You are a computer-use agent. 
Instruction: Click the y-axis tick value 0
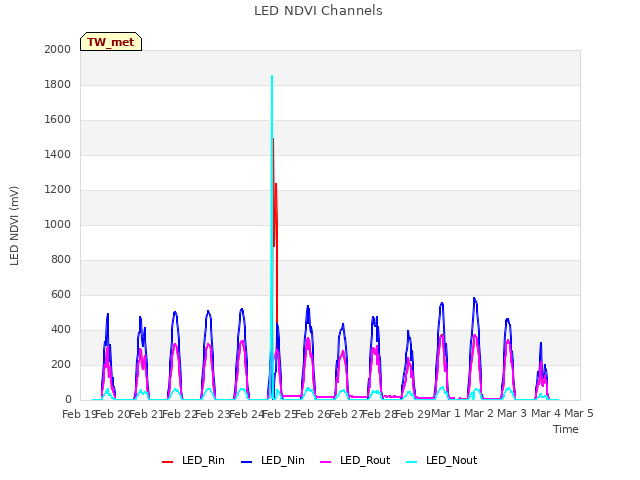click(x=68, y=400)
